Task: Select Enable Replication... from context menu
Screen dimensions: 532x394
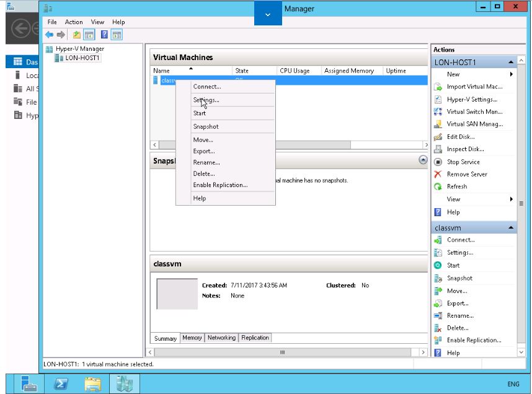Action: point(220,185)
